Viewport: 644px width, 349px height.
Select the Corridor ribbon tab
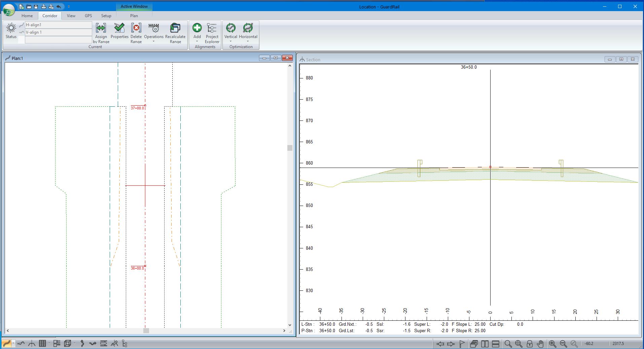pos(50,15)
